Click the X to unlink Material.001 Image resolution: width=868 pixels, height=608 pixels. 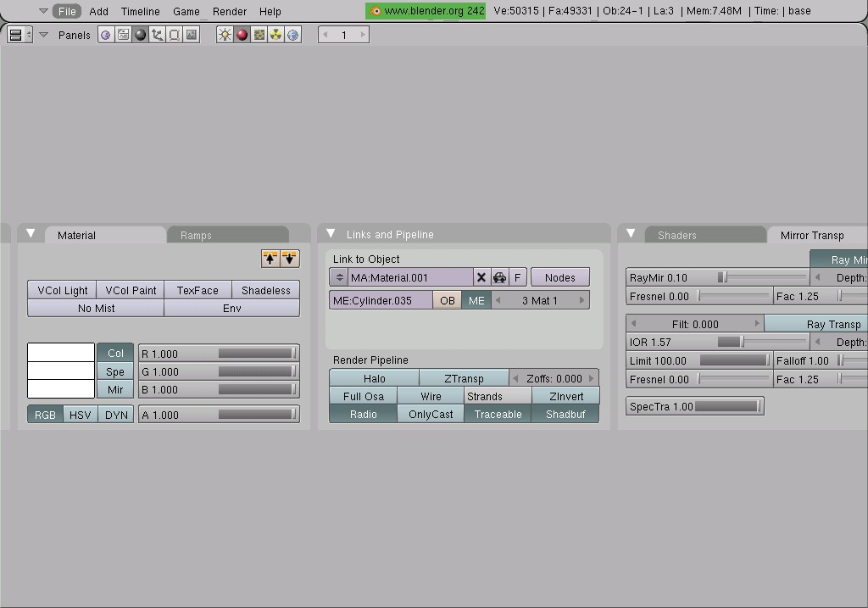(x=481, y=277)
